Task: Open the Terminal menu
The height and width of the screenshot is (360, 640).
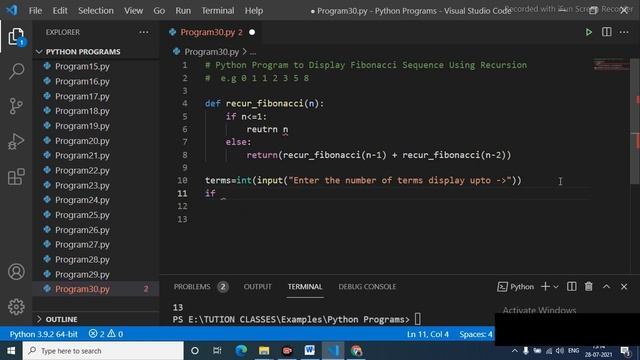Action: click(218, 11)
